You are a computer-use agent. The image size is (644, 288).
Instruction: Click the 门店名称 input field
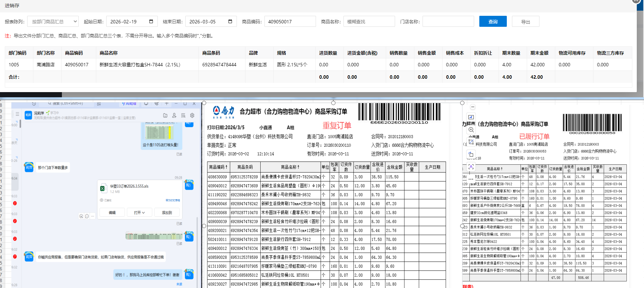click(x=448, y=22)
